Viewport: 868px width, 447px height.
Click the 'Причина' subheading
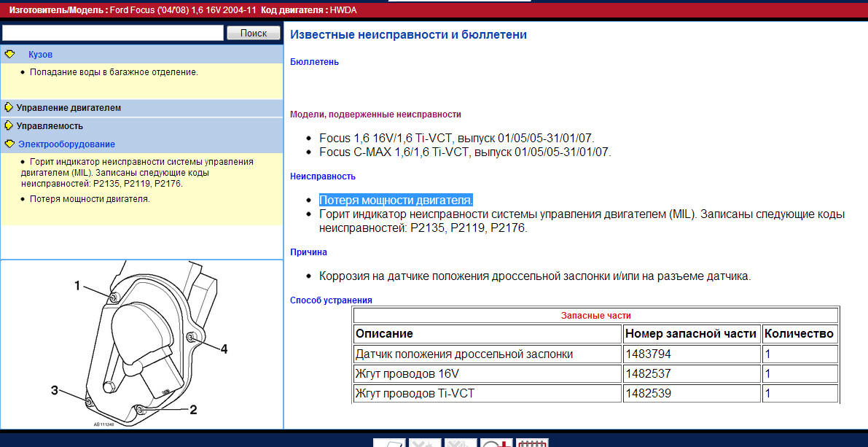point(308,252)
